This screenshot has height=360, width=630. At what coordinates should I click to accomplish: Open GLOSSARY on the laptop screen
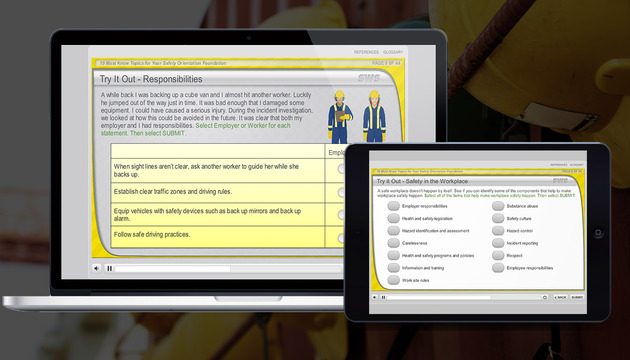393,52
